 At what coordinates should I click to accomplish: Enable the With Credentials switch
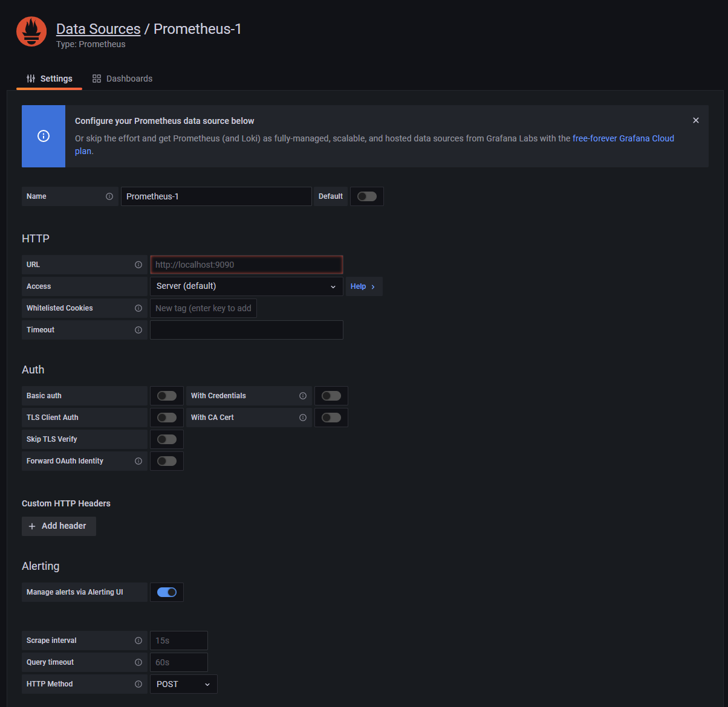(331, 396)
